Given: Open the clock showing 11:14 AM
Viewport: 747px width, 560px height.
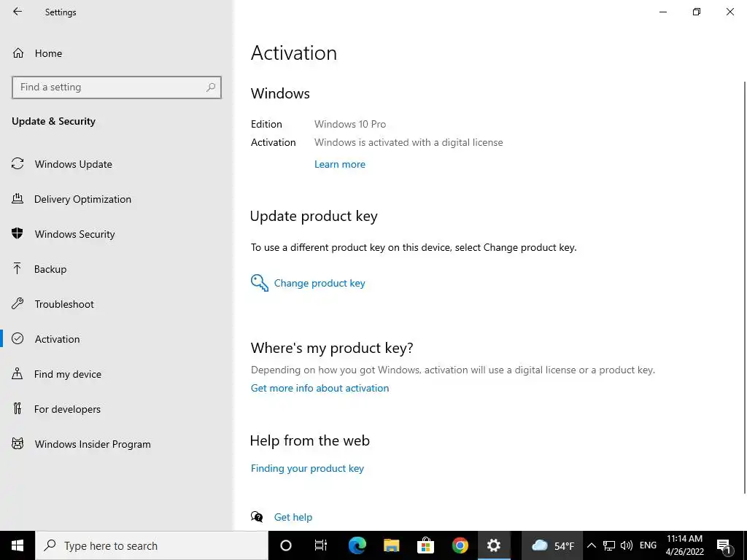Looking at the screenshot, I should (x=684, y=545).
